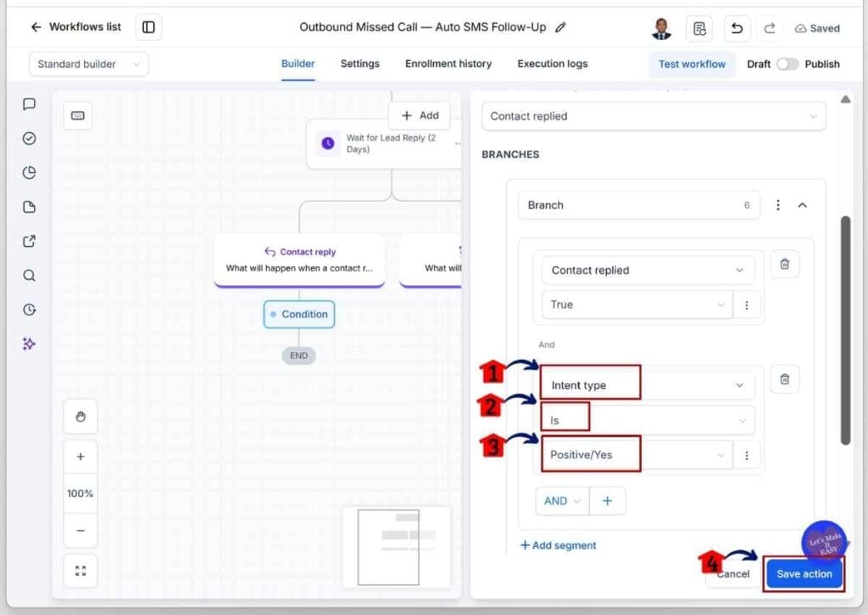Click the scroll up arrow
868x615 pixels.
coord(845,100)
